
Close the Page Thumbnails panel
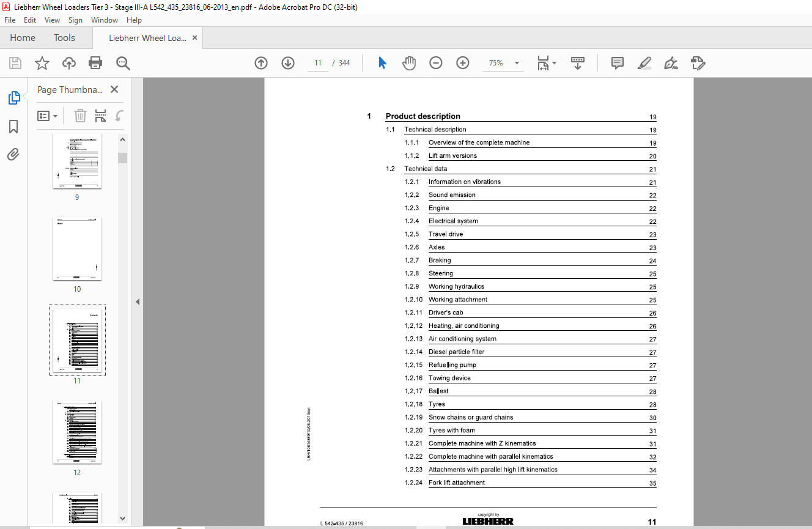114,89
